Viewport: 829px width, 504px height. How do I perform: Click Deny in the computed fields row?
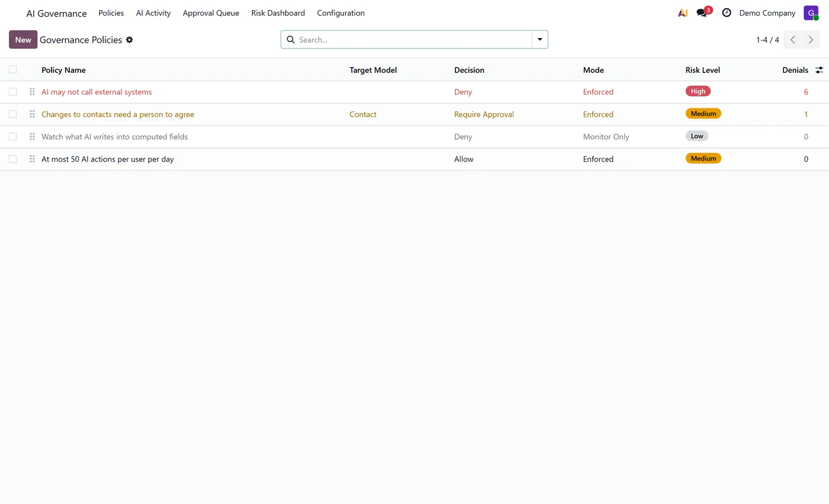pyautogui.click(x=463, y=137)
